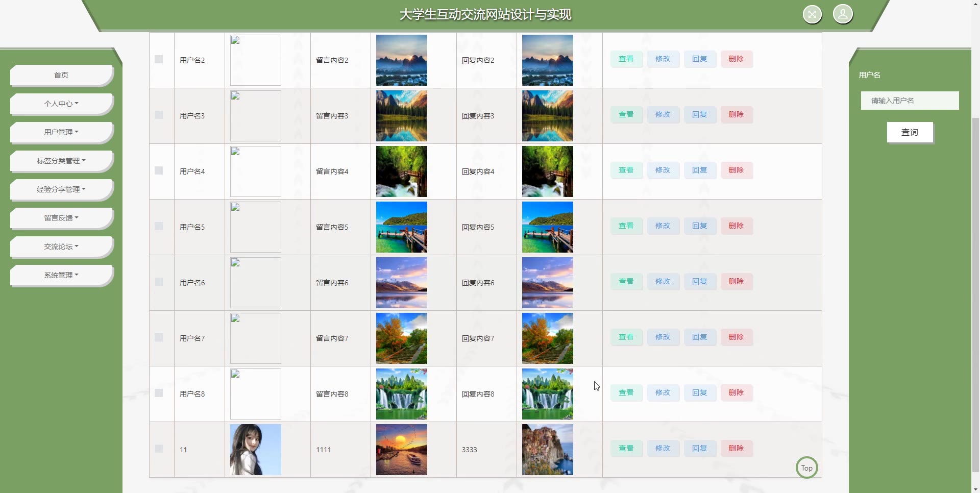Open 回复内容7 autumn trees picture
The height and width of the screenshot is (493, 980).
click(548, 338)
